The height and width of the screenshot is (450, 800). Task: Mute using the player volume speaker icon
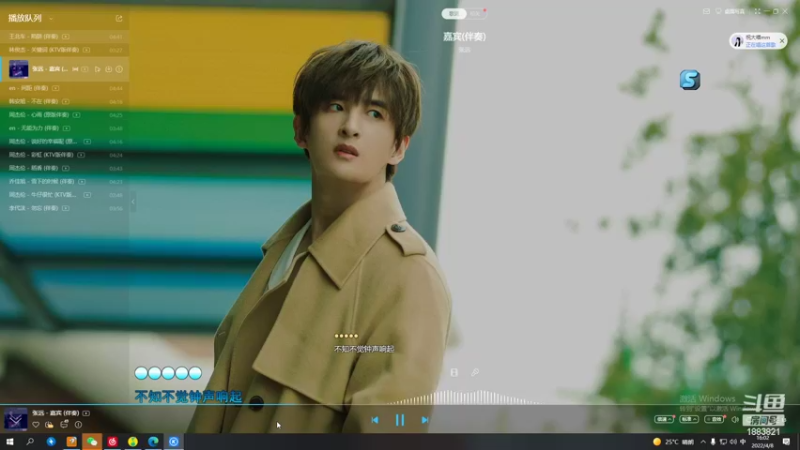coord(735,420)
